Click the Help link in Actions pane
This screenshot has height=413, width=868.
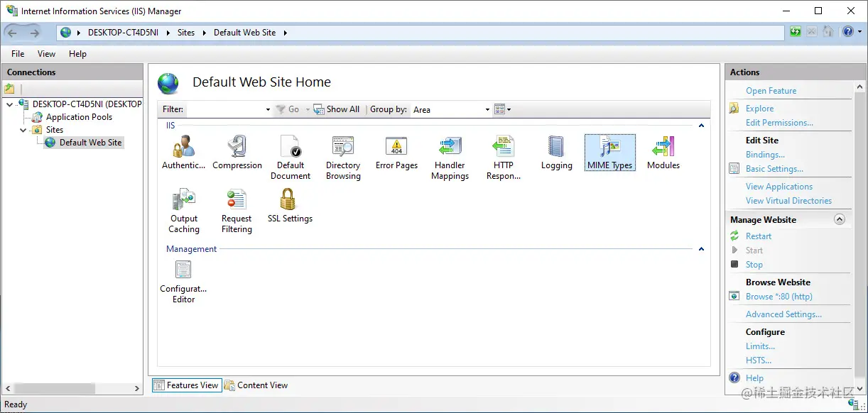[754, 378]
